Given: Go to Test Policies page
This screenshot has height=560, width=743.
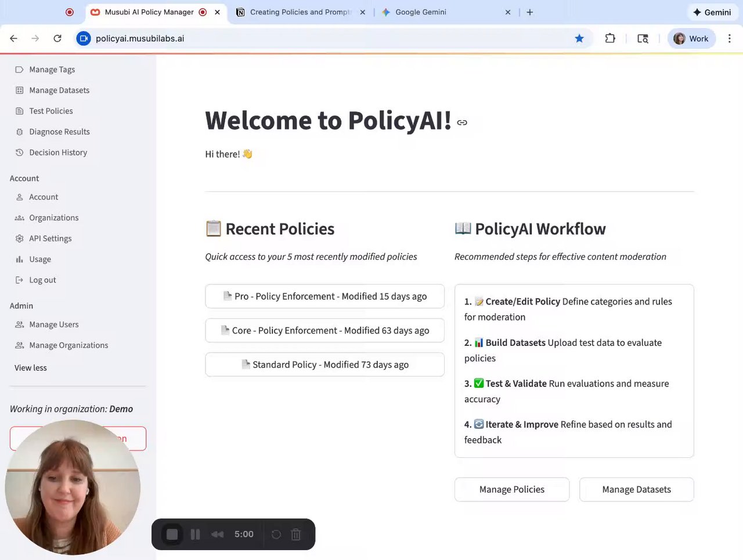Looking at the screenshot, I should (x=51, y=111).
